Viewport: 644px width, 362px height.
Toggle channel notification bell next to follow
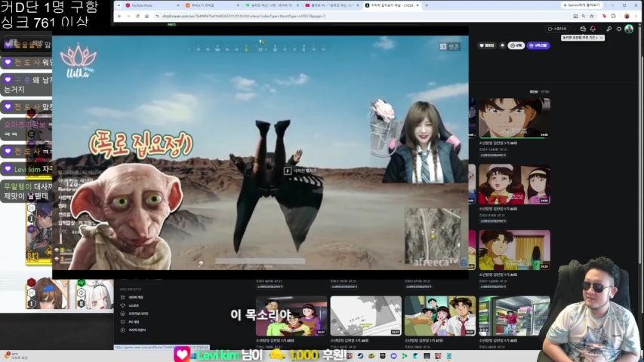coord(502,45)
